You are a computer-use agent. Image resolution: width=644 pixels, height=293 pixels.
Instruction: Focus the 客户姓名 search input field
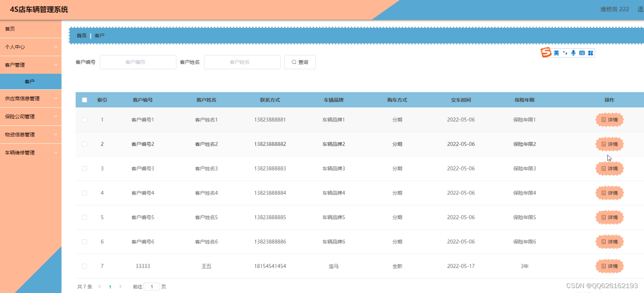point(242,62)
